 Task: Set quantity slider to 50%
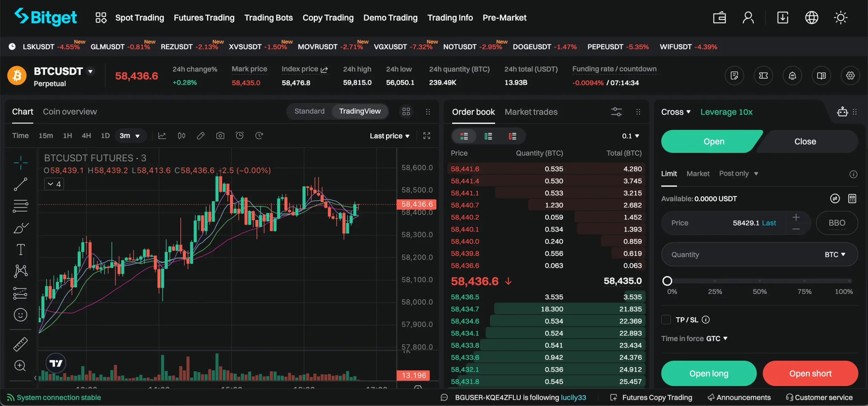coord(759,281)
